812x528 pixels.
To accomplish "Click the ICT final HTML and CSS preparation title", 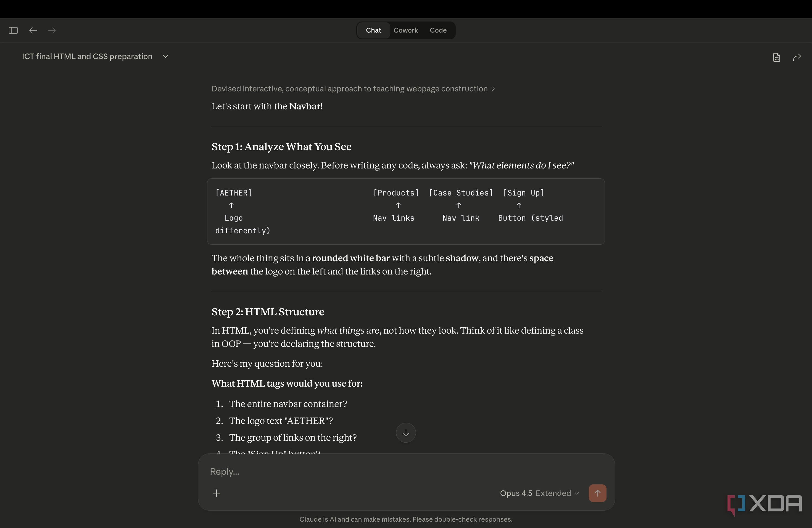I will click(87, 56).
